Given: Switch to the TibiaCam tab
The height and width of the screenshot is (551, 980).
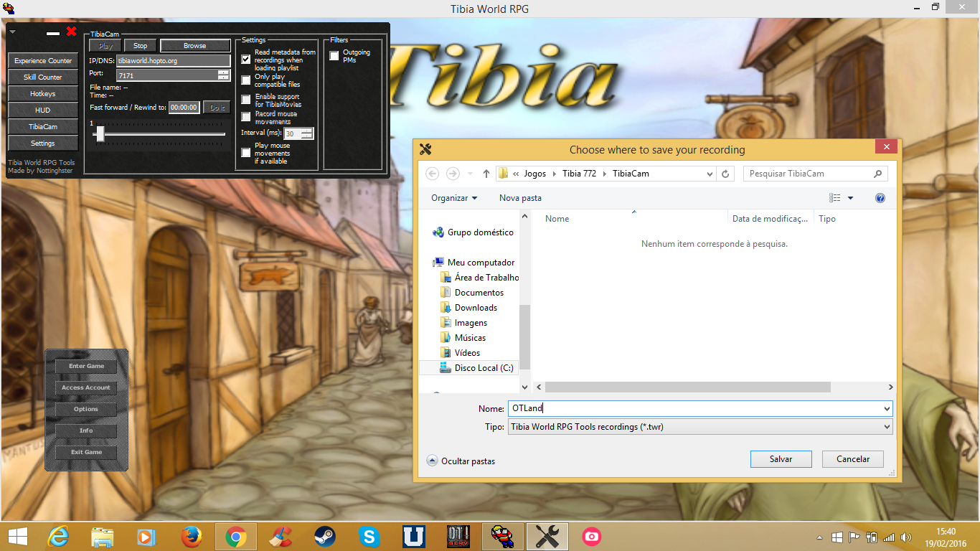Looking at the screenshot, I should click(43, 127).
